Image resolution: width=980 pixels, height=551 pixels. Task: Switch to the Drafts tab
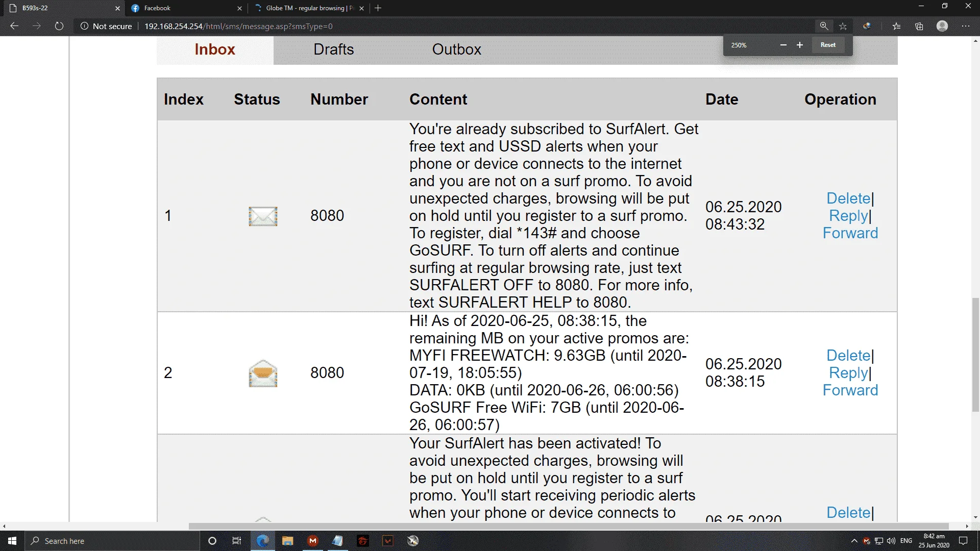[x=333, y=49]
